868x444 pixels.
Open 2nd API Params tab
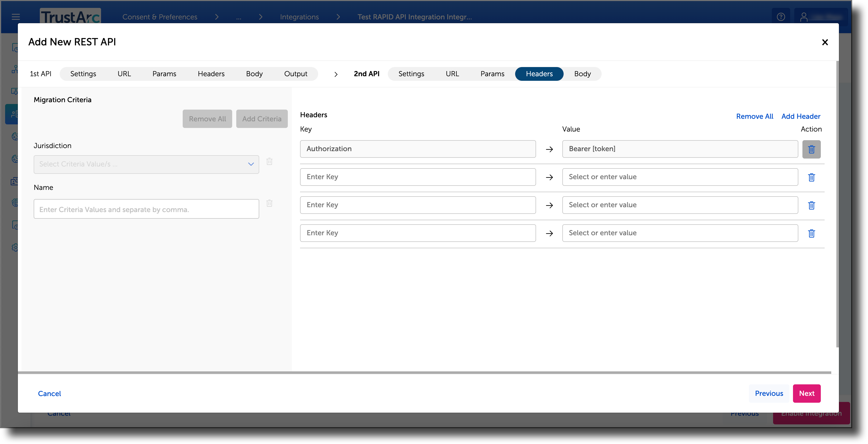[x=492, y=74]
